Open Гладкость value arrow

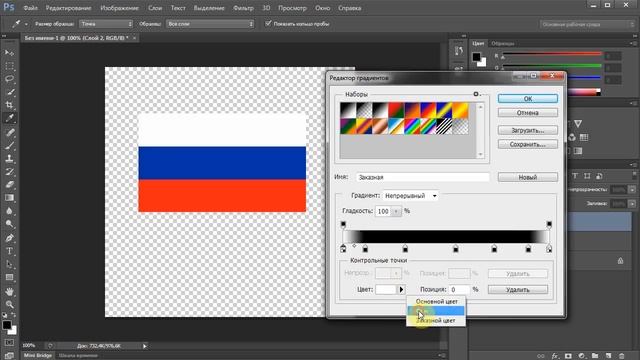tap(396, 211)
